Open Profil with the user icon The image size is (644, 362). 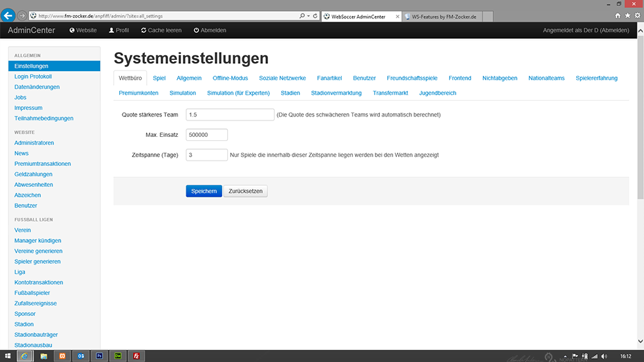[x=119, y=30]
